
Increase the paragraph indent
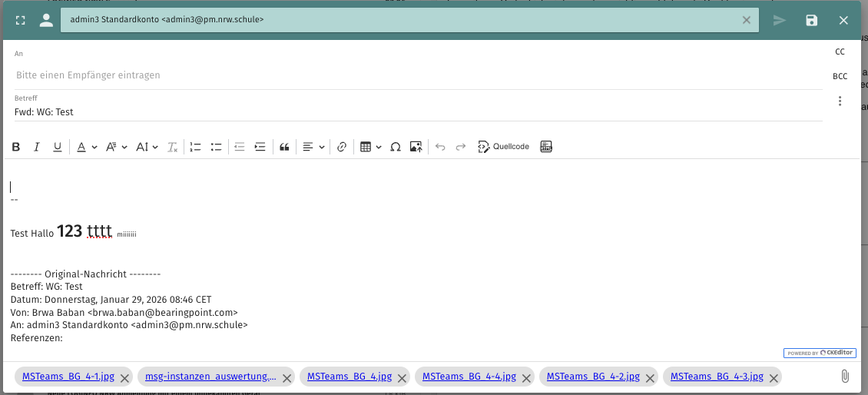coord(260,147)
